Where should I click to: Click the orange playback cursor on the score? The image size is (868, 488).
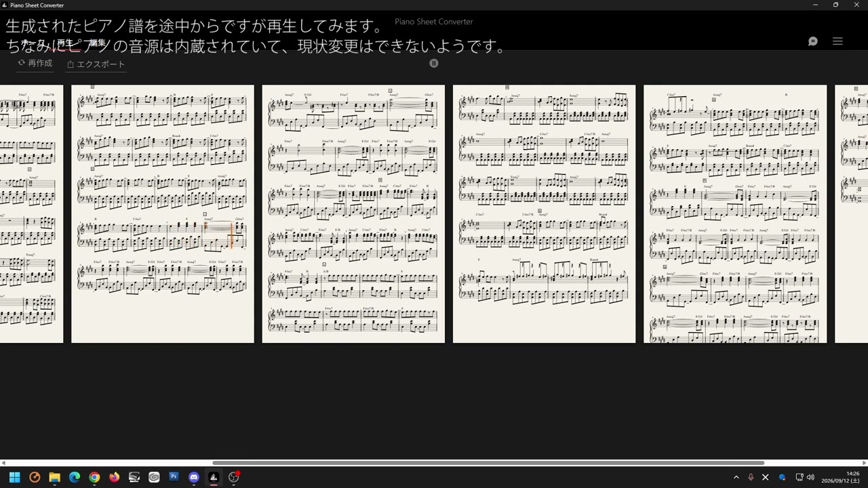click(x=231, y=235)
